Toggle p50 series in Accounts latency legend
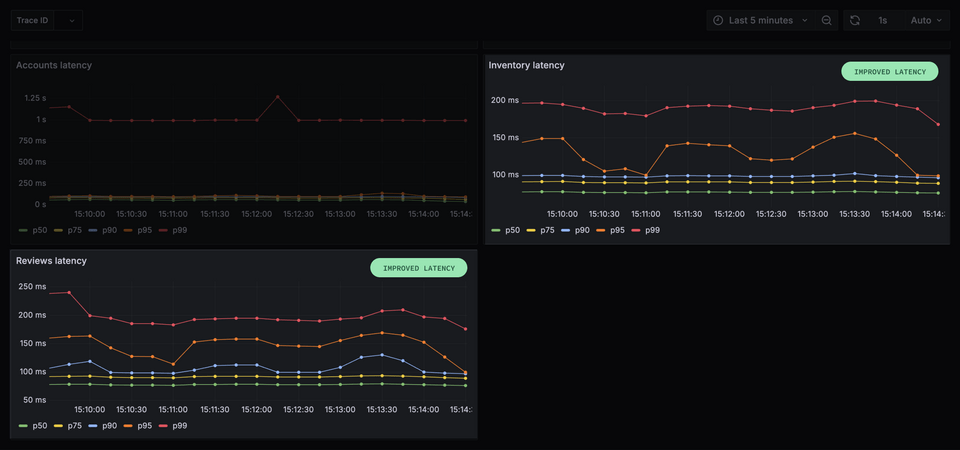The height and width of the screenshot is (450, 960). pyautogui.click(x=33, y=230)
